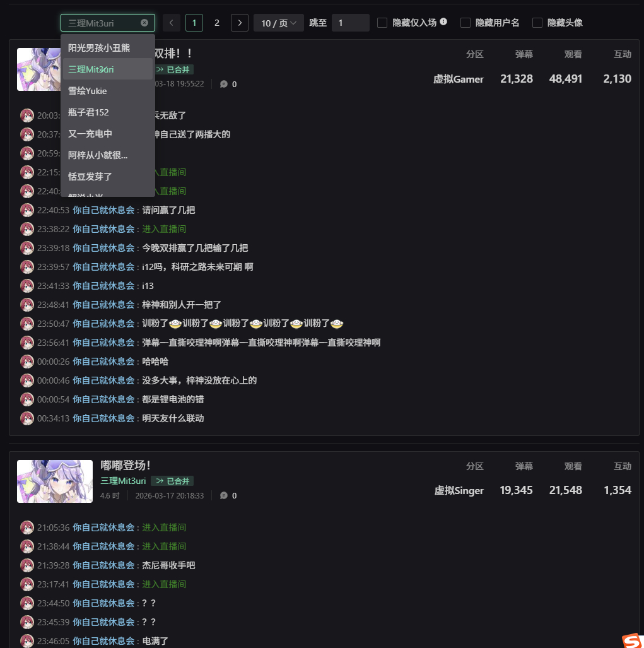
Task: Click the comment bubble icon beside 19:55:22
Action: tap(224, 85)
